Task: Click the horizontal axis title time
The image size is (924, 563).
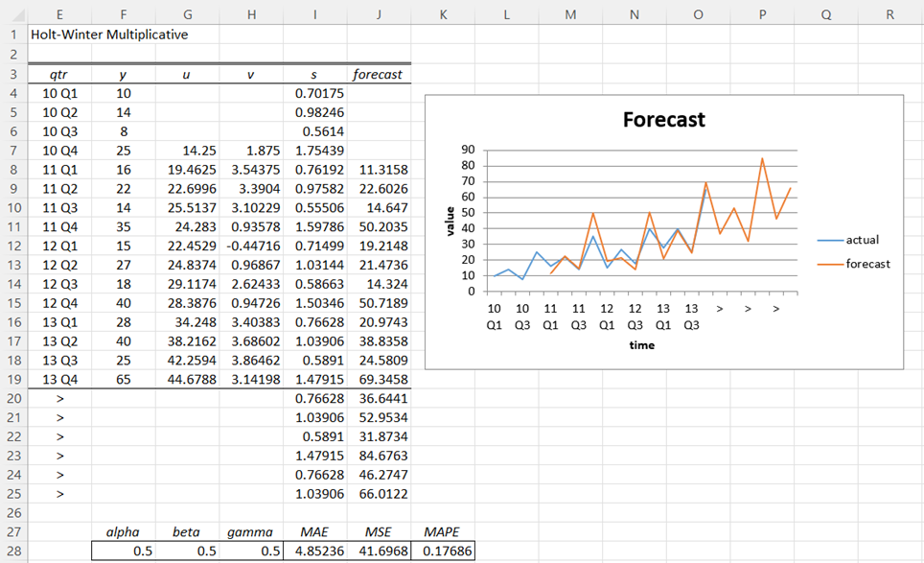Action: 642,345
